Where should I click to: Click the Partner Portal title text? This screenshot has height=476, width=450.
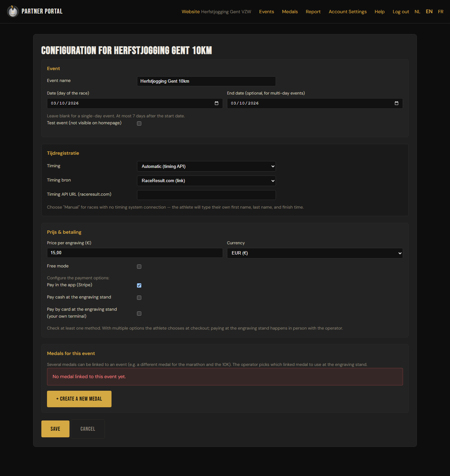pos(42,11)
